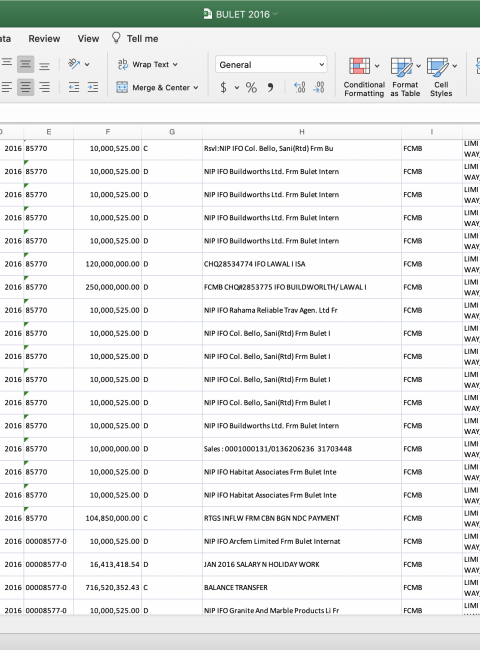Select the 'C' cell in the RTGS INFLW row

172,518
